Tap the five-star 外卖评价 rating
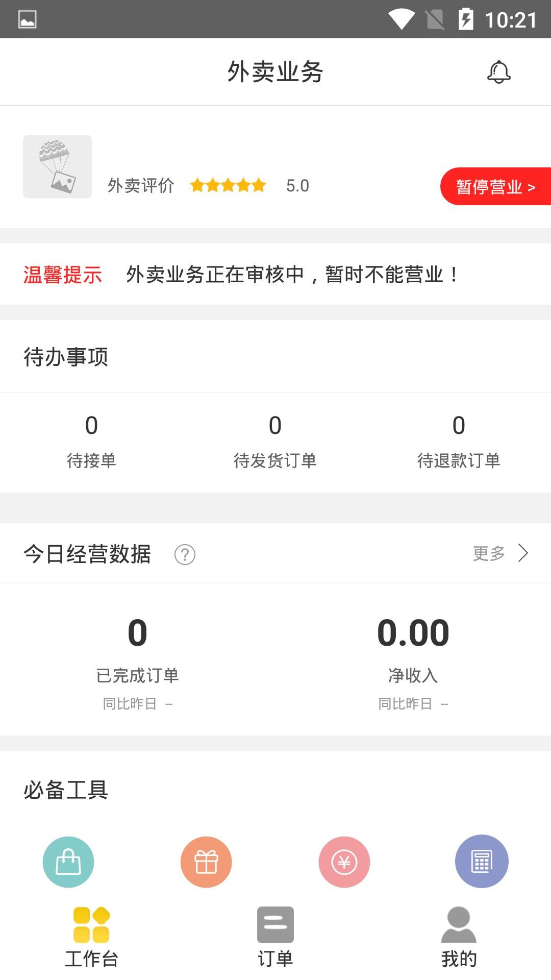Screen dimensions: 551x980 point(228,185)
